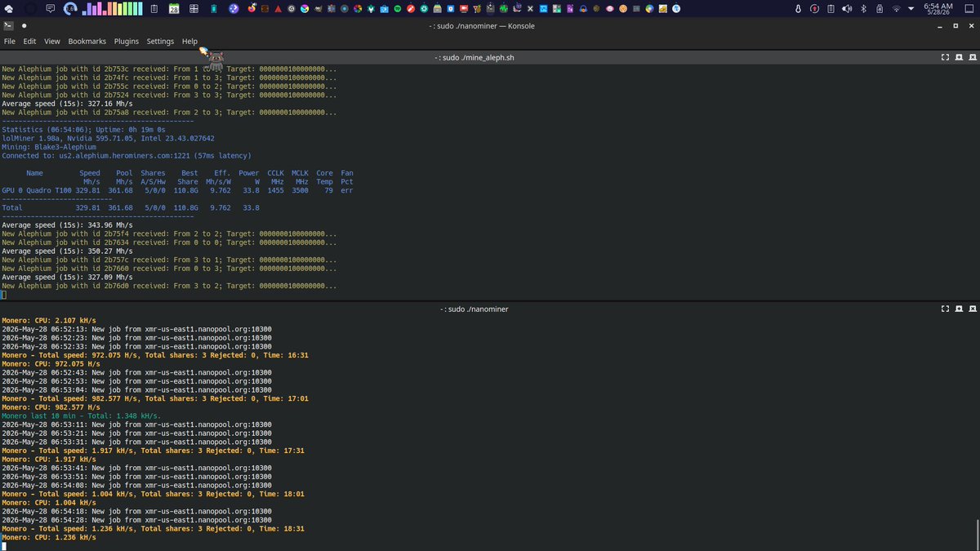Open clipboard tray icon in system tray
The height and width of the screenshot is (551, 980).
831,8
